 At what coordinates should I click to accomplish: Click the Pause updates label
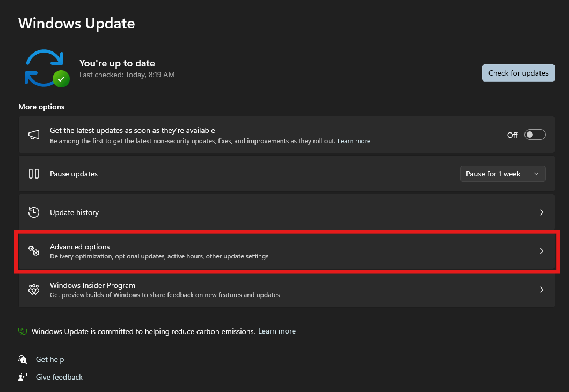pyautogui.click(x=74, y=174)
